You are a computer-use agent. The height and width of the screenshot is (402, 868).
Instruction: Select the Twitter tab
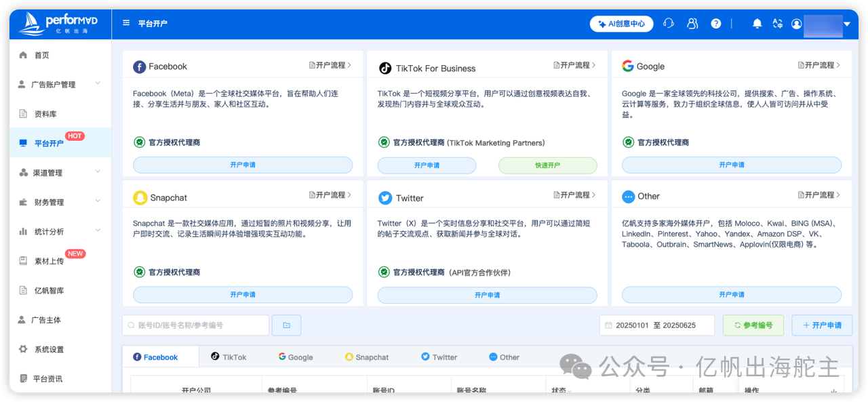[439, 357]
